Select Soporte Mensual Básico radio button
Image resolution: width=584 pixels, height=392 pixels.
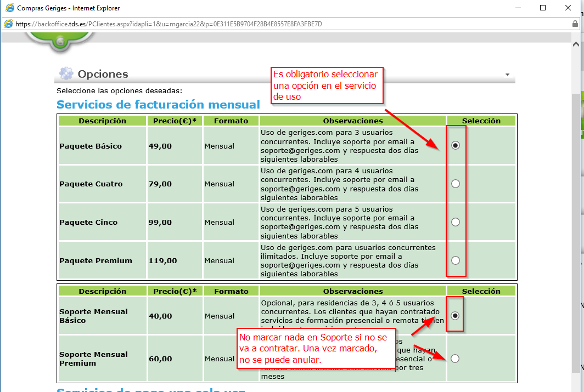point(455,316)
